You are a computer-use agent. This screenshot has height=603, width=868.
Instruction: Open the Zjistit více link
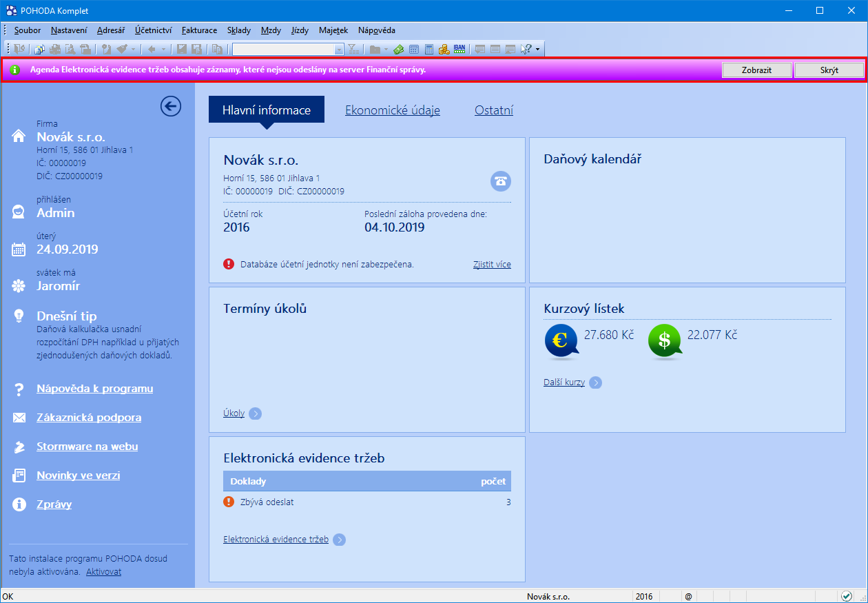tap(492, 264)
